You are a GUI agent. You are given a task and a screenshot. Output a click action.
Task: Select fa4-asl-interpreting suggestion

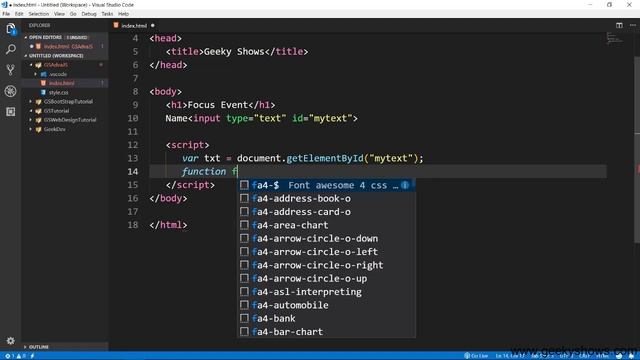[327, 292]
